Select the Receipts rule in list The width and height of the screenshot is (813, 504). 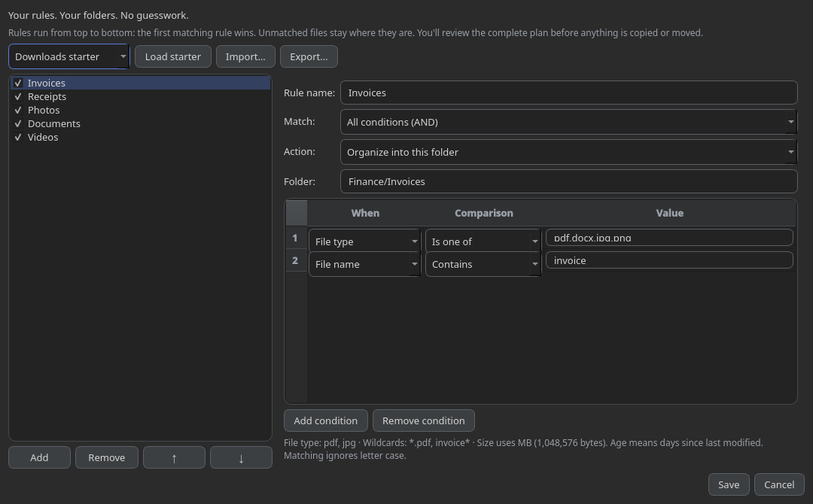point(141,96)
